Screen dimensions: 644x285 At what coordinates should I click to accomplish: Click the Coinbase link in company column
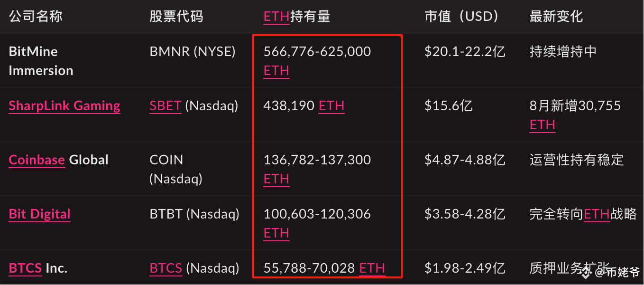(x=37, y=160)
